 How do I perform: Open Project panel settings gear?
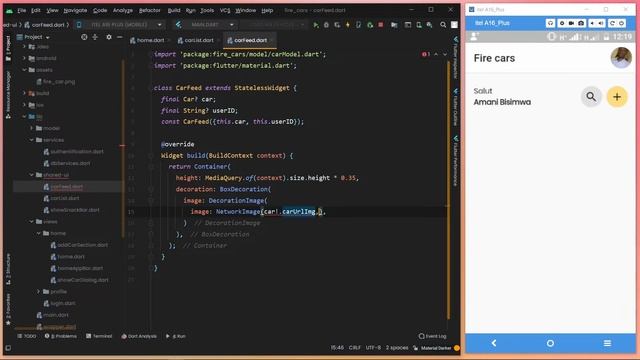(x=109, y=37)
